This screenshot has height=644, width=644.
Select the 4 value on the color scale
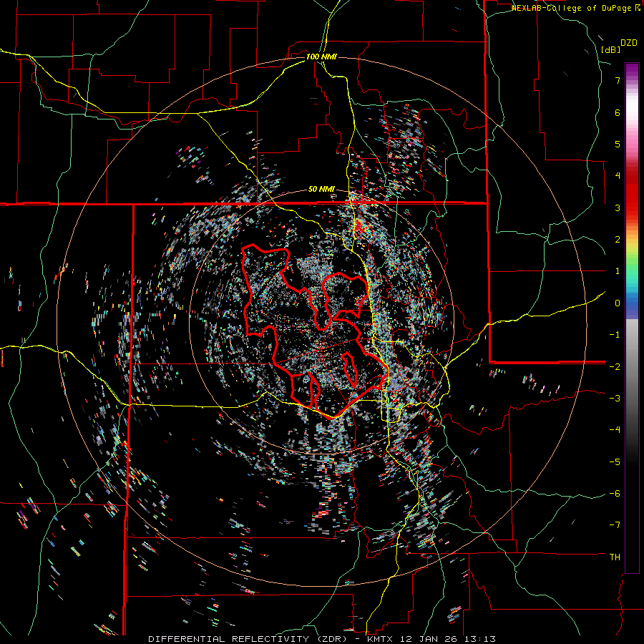point(618,176)
